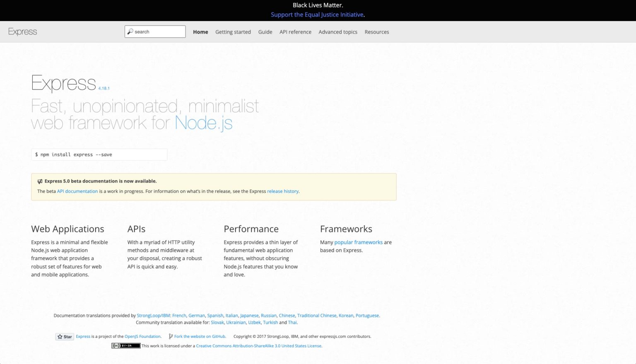Image resolution: width=636 pixels, height=364 pixels.
Task: Go to the Home tab
Action: (200, 32)
